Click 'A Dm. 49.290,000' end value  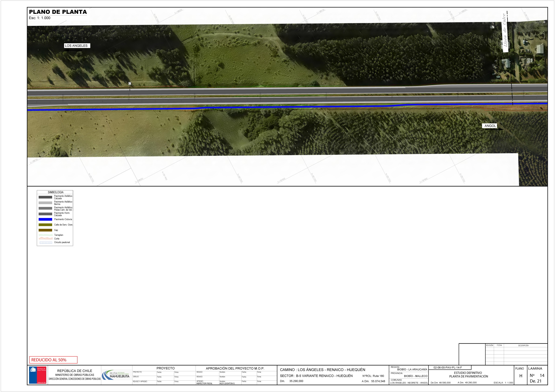tap(467, 383)
